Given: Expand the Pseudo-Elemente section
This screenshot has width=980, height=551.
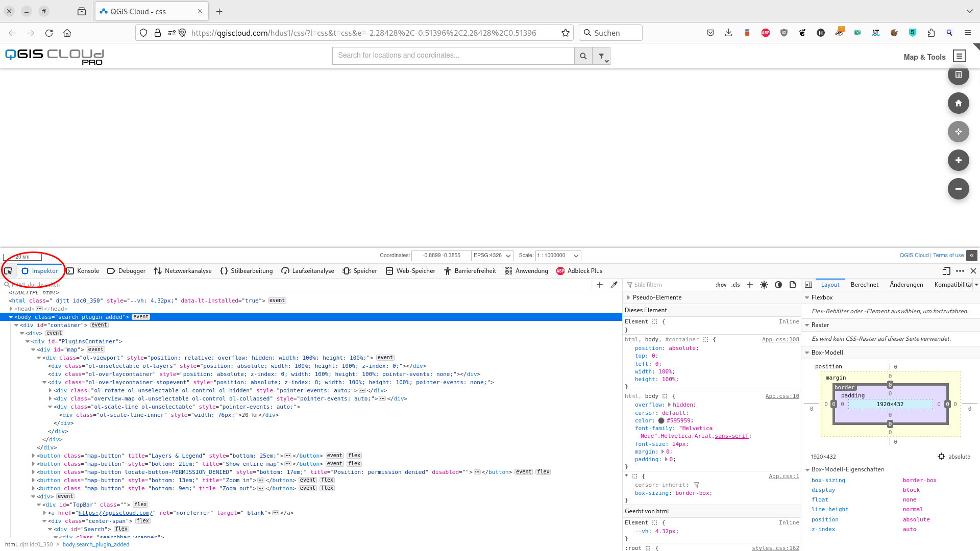Looking at the screenshot, I should click(628, 297).
